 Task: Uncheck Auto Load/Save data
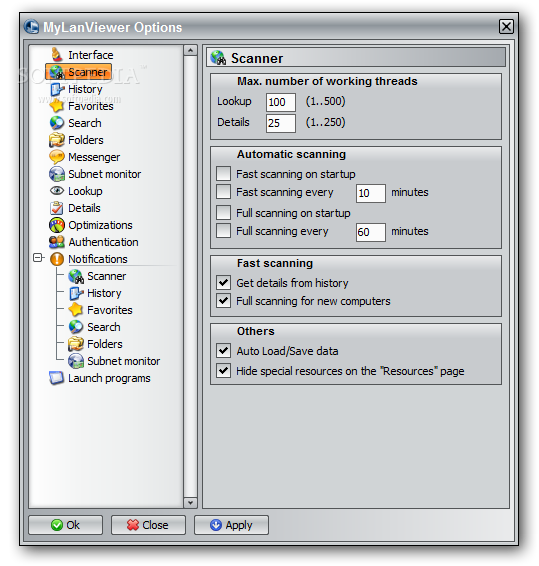click(x=223, y=350)
